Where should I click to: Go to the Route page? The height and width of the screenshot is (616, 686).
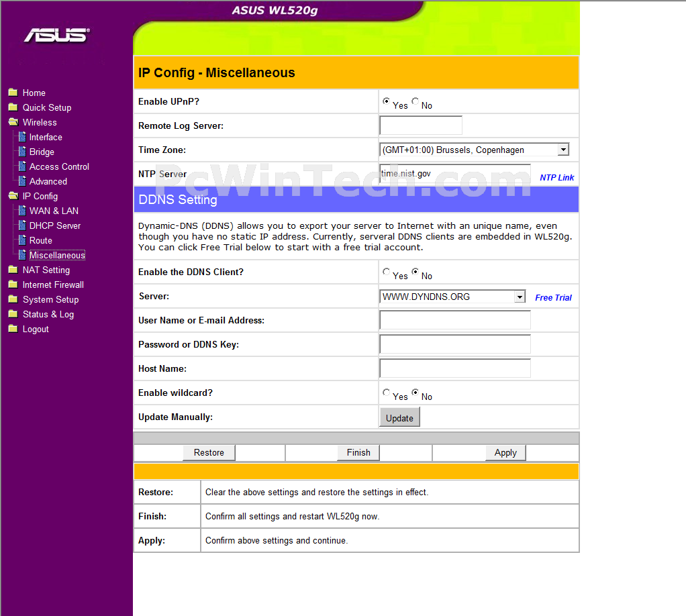tap(41, 241)
